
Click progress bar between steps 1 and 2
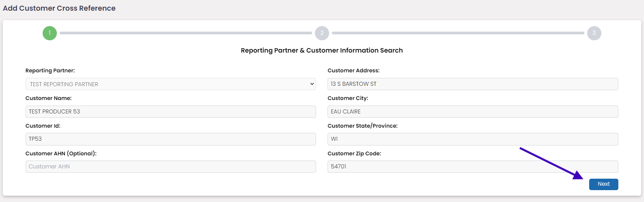pos(185,33)
